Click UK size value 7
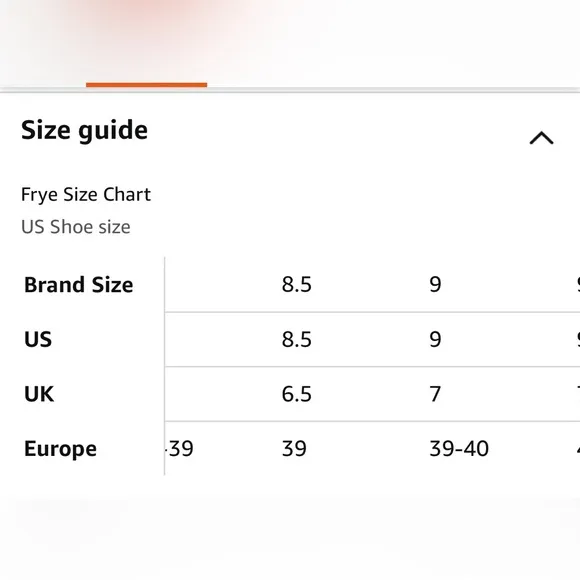The height and width of the screenshot is (580, 580). pos(435,394)
